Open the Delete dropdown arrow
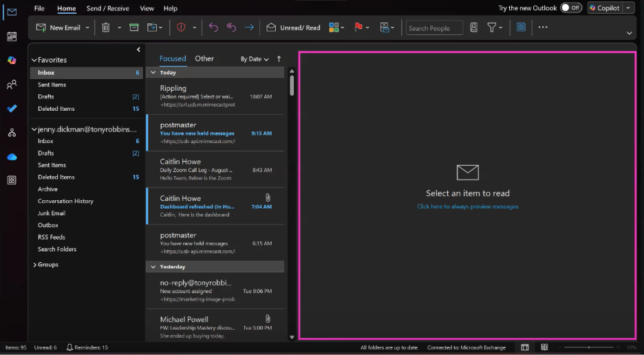Image resolution: width=644 pixels, height=355 pixels. [119, 28]
